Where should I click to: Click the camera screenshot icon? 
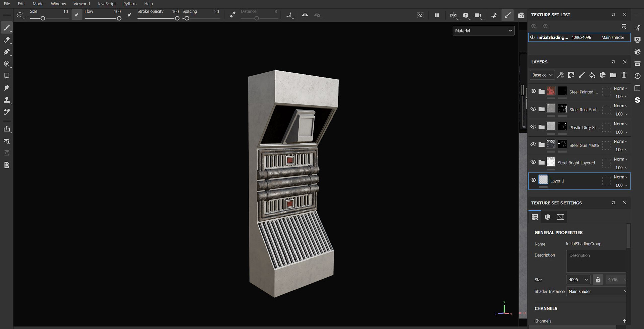[521, 15]
